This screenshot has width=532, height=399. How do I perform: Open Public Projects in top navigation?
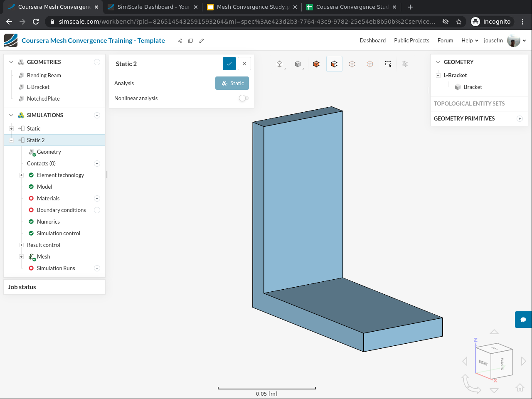click(x=411, y=40)
